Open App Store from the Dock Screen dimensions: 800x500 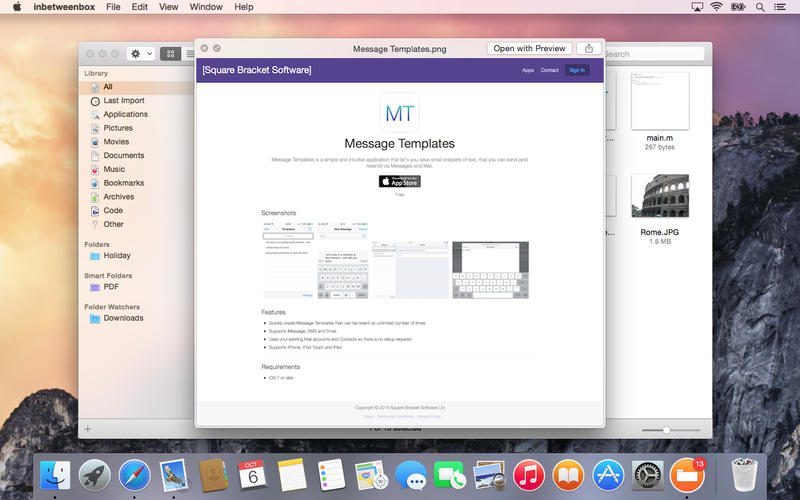click(x=608, y=476)
